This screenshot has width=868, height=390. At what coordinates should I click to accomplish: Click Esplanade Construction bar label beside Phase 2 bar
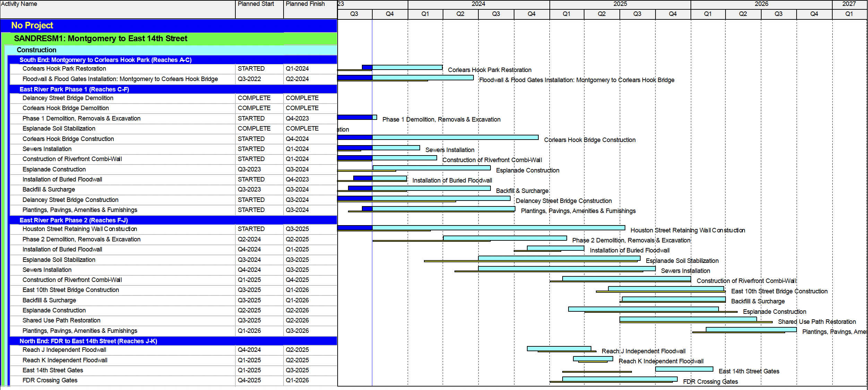774,312
